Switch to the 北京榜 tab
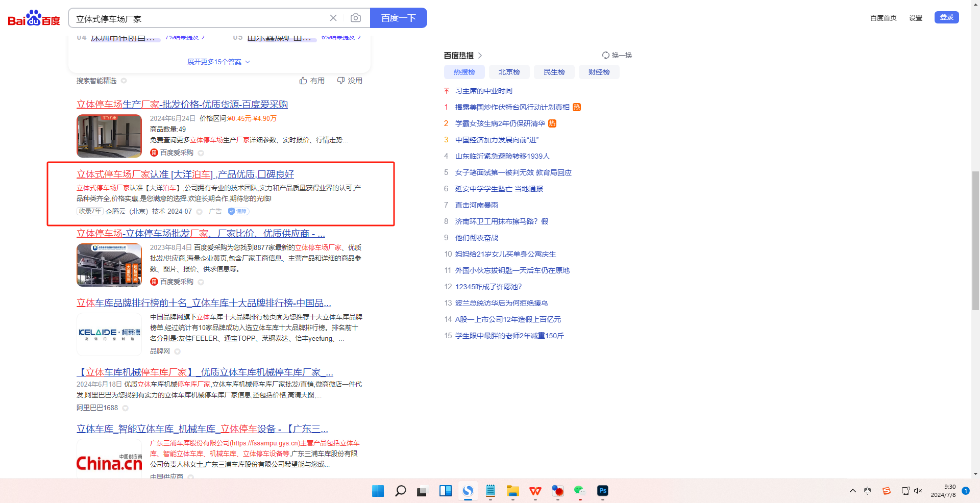Screen dimensions: 980x503 pos(509,72)
